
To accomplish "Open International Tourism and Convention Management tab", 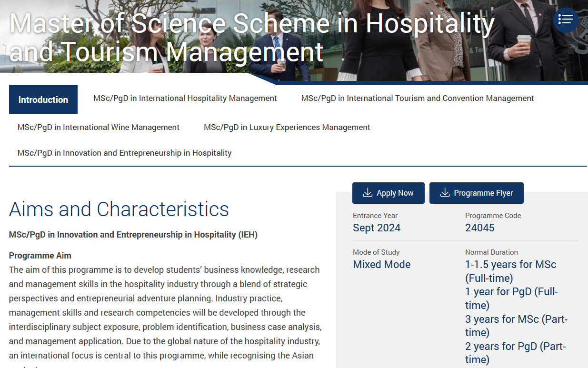I will point(417,98).
